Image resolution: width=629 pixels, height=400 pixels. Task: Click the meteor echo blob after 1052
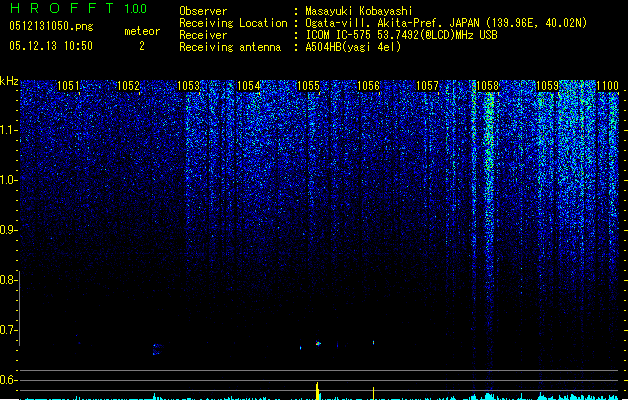[x=157, y=349]
